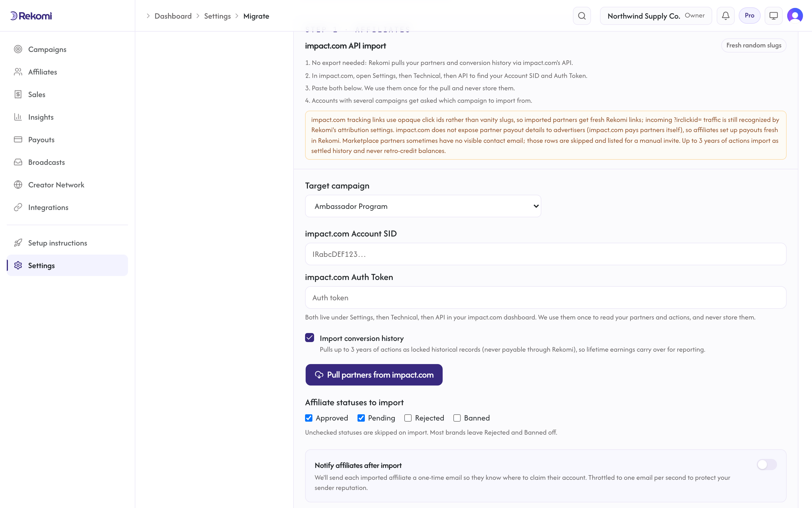The image size is (812, 508).
Task: Open the user avatar menu
Action: pos(795,16)
